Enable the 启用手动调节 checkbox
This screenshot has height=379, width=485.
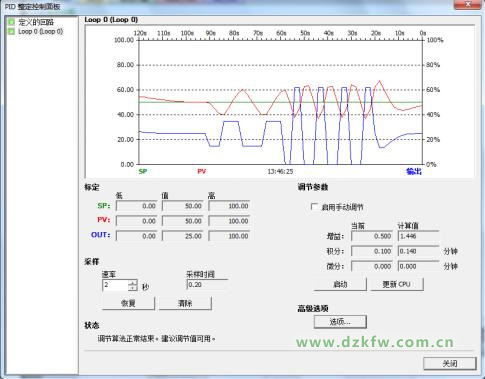pyautogui.click(x=314, y=207)
